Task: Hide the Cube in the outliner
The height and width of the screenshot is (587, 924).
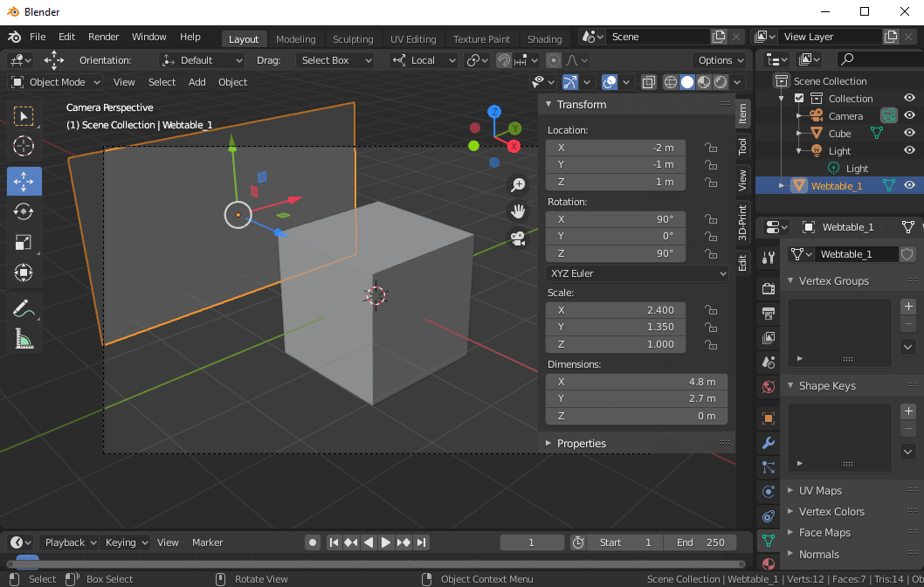Action: (x=911, y=133)
